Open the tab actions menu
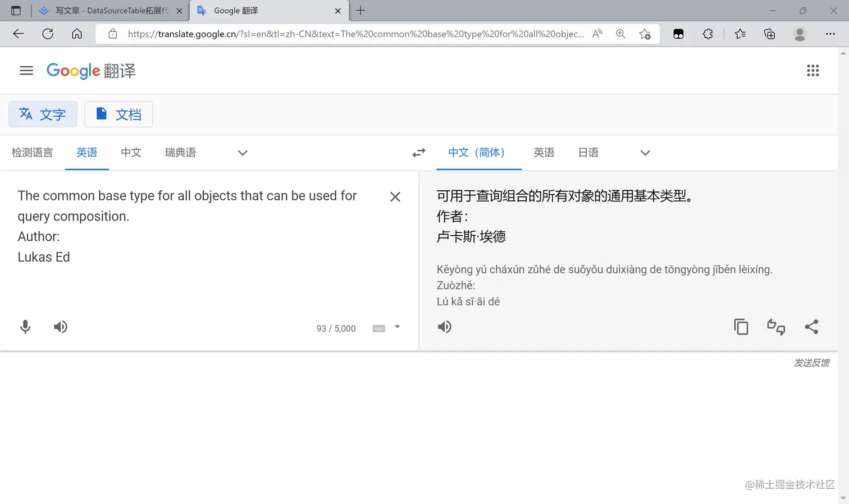Viewport: 849px width, 504px height. tap(16, 11)
